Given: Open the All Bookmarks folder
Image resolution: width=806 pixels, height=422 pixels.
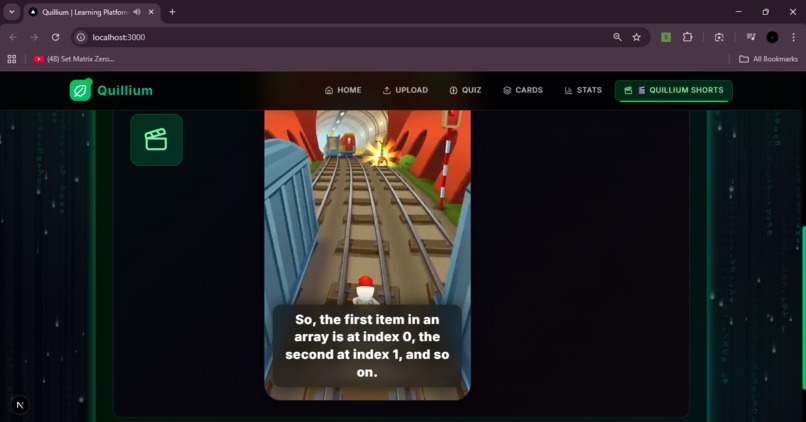Looking at the screenshot, I should point(768,59).
